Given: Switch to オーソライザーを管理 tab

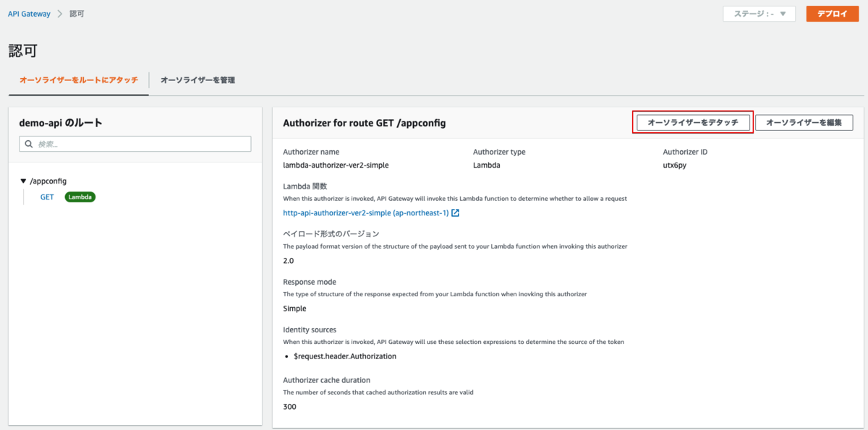Looking at the screenshot, I should (197, 80).
